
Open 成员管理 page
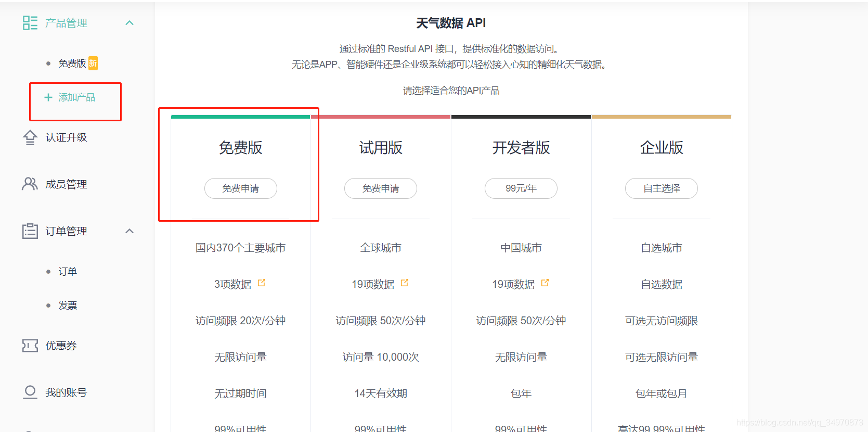click(66, 184)
